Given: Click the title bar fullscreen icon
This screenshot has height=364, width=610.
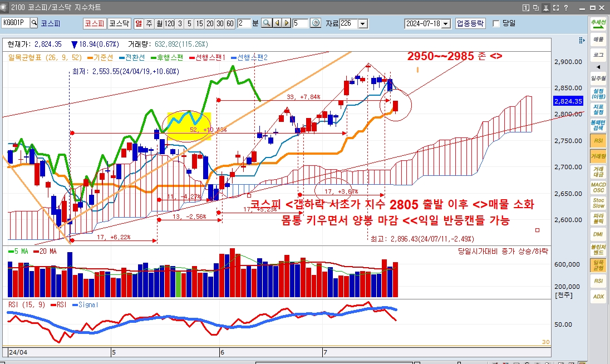Looking at the screenshot, I should click(556, 7).
